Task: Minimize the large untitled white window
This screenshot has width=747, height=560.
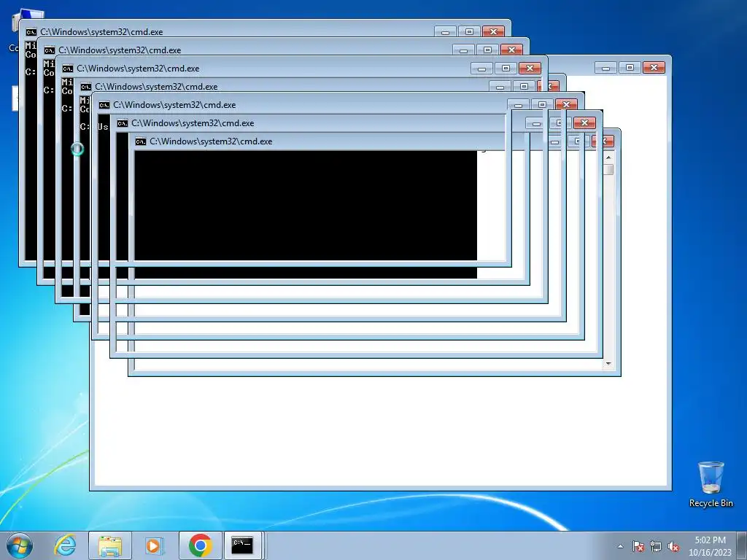Action: 605,68
